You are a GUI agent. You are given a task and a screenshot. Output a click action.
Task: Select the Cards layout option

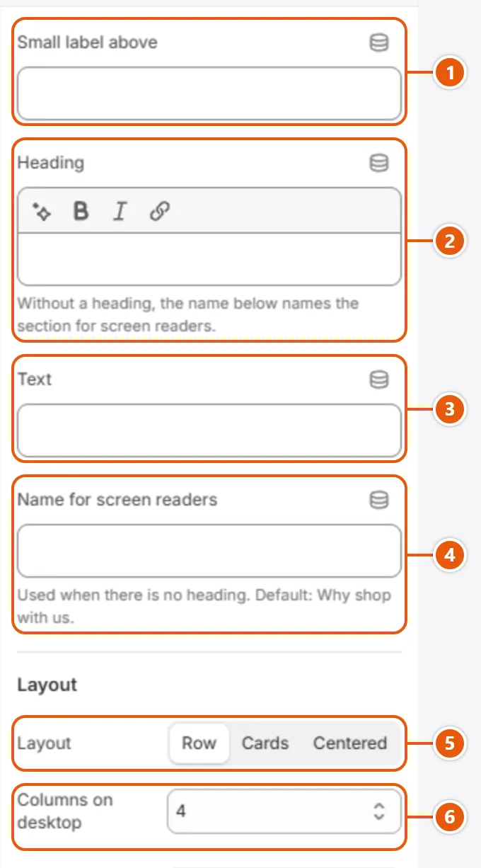[x=265, y=743]
